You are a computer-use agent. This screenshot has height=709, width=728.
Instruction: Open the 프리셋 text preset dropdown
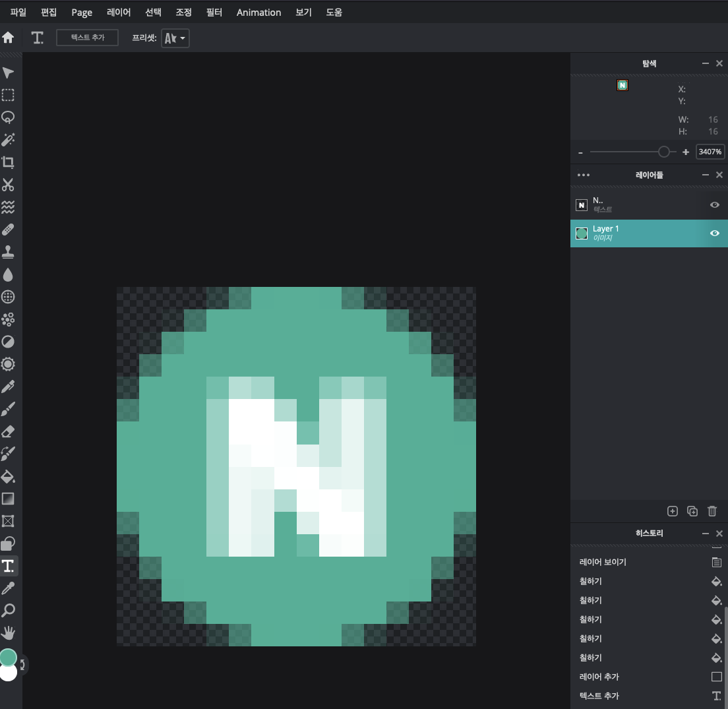point(175,38)
